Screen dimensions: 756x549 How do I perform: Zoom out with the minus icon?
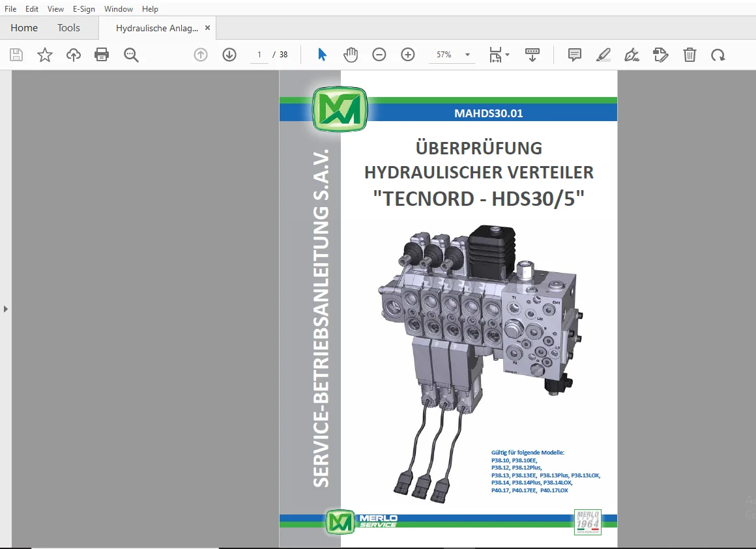(379, 55)
